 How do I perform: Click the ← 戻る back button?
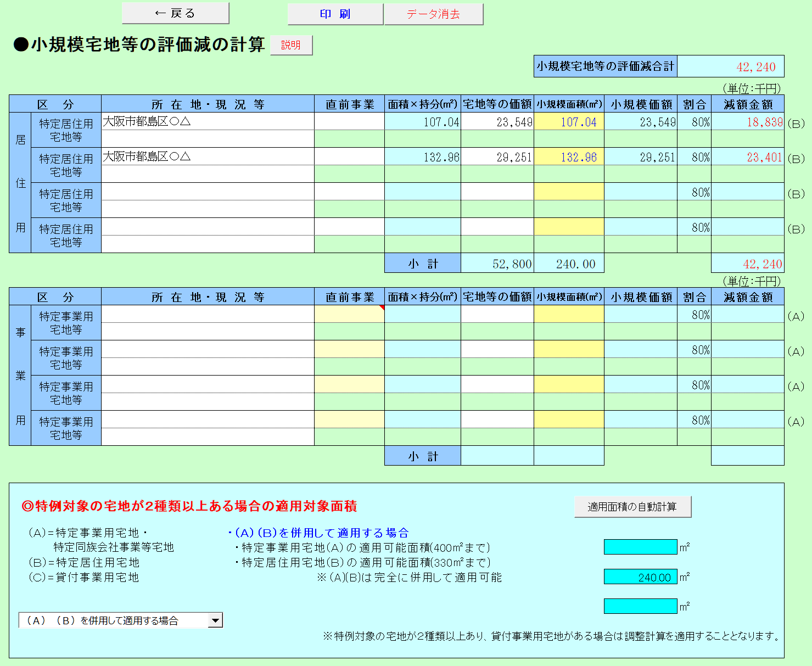coord(175,13)
